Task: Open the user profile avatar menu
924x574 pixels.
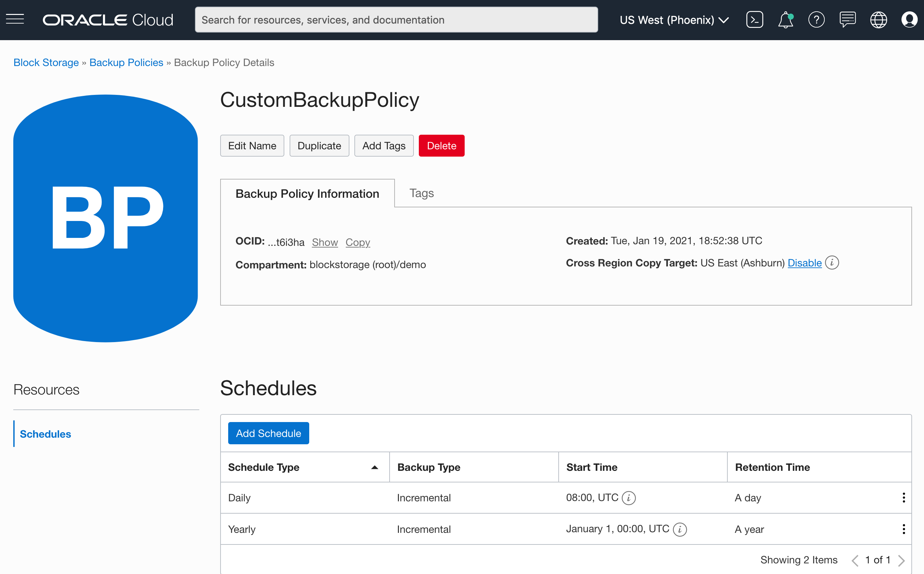Action: point(910,20)
